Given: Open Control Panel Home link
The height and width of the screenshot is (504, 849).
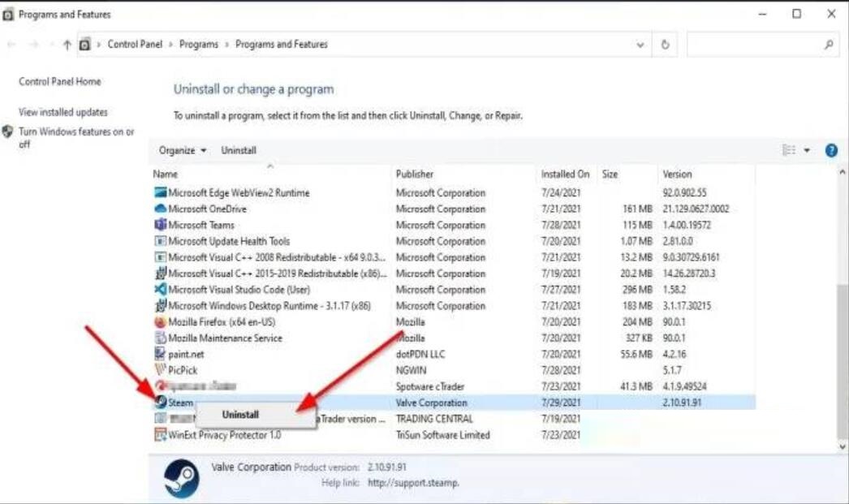Looking at the screenshot, I should point(59,81).
